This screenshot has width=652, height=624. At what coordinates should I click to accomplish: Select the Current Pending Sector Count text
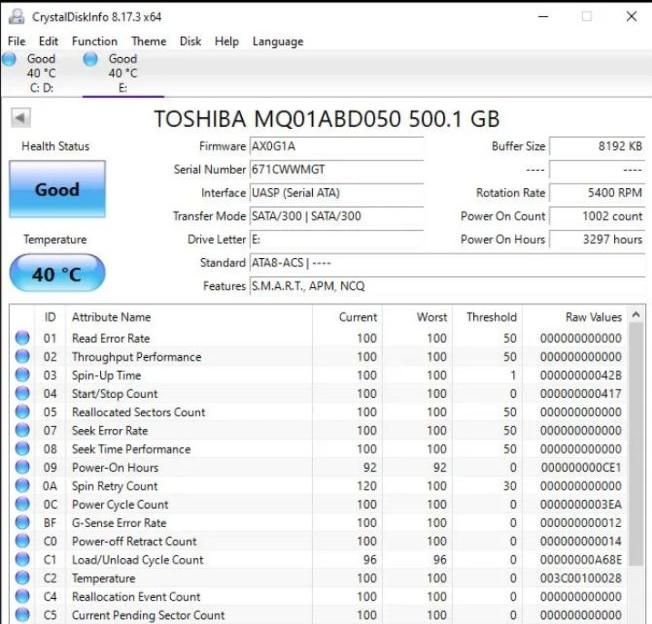coord(148,615)
